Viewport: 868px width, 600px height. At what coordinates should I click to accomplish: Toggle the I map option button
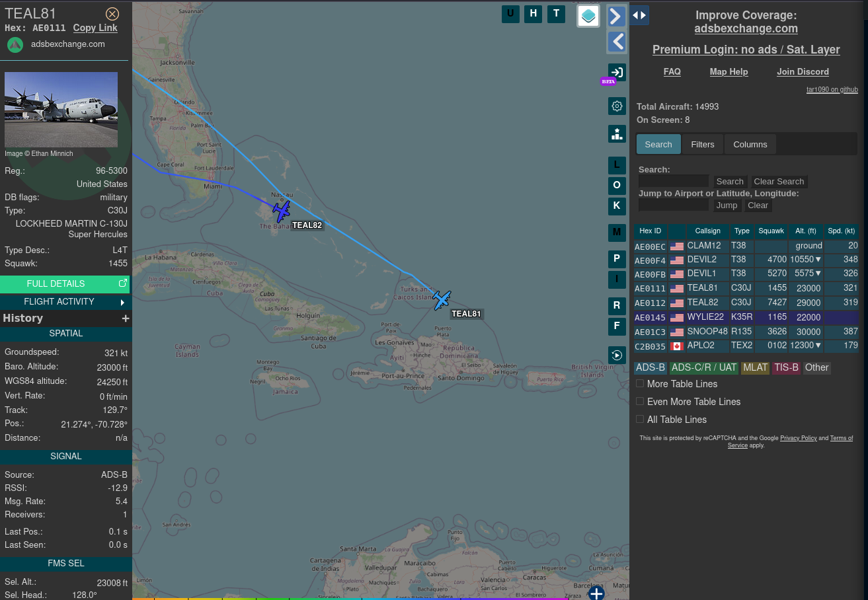pyautogui.click(x=617, y=280)
